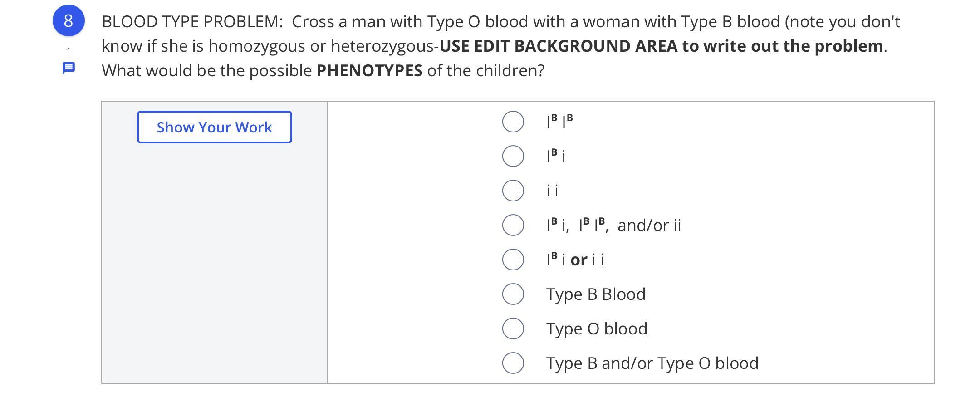
Task: Click the 'and/or ii' answer label text
Action: point(649,225)
